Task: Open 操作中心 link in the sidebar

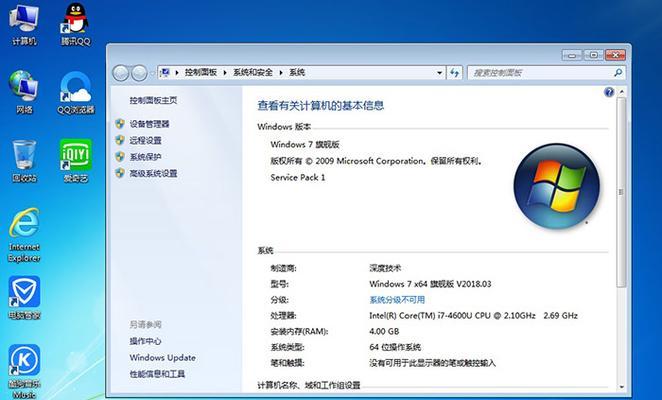Action: 146,341
